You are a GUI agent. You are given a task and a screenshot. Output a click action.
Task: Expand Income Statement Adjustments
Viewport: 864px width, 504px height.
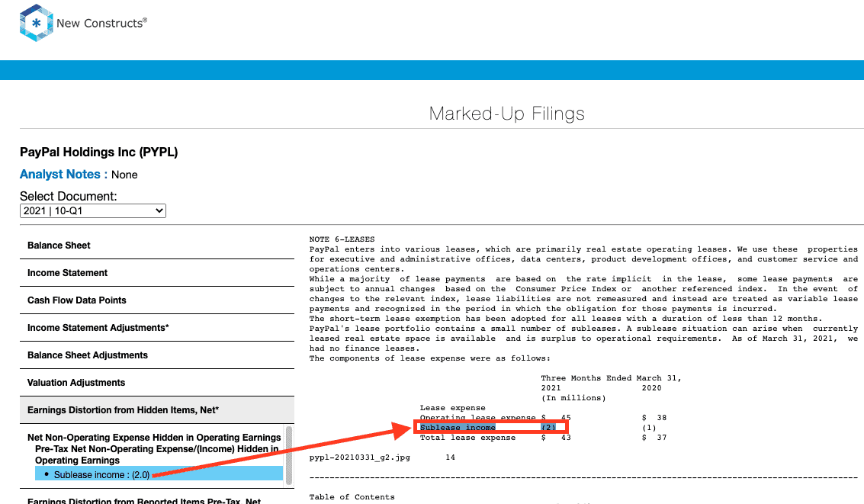[157, 328]
